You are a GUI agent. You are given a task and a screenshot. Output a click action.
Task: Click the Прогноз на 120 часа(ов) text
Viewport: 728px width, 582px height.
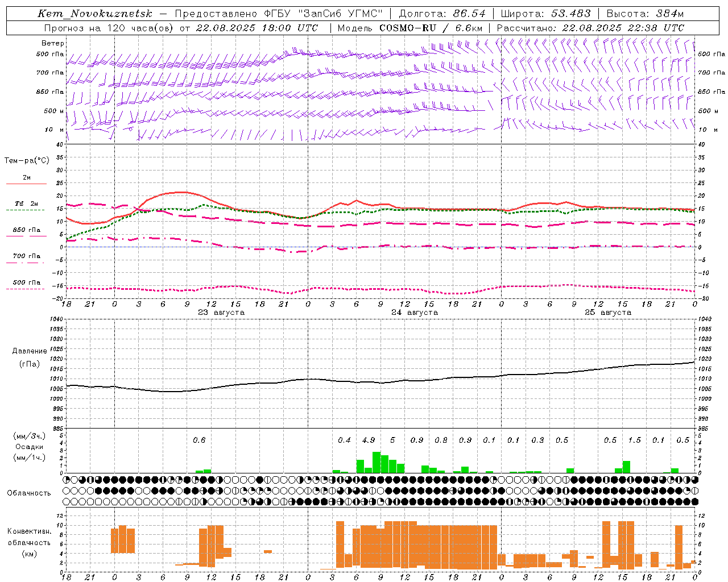click(109, 28)
